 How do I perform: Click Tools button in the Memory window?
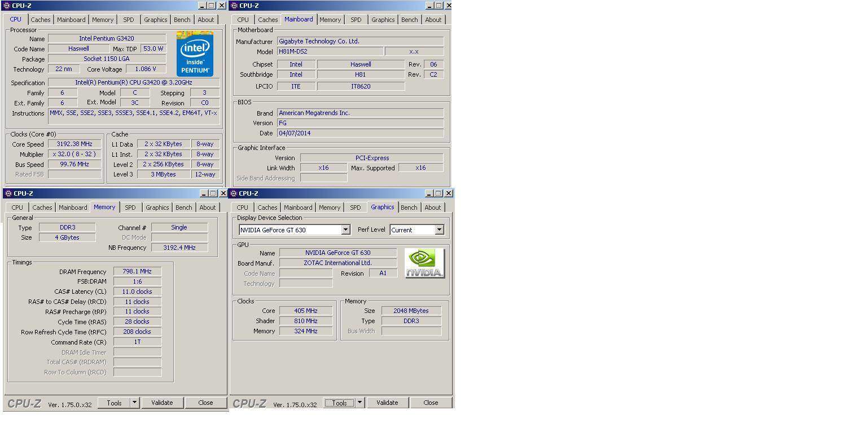(114, 403)
